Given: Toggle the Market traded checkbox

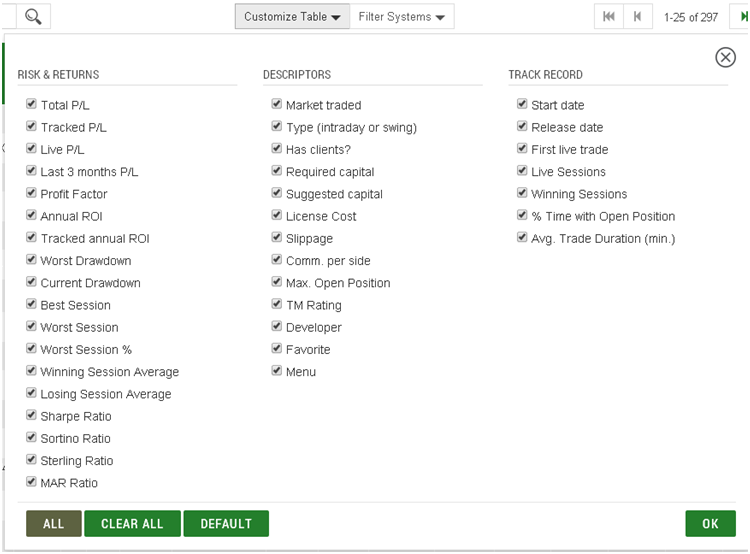Looking at the screenshot, I should (276, 104).
